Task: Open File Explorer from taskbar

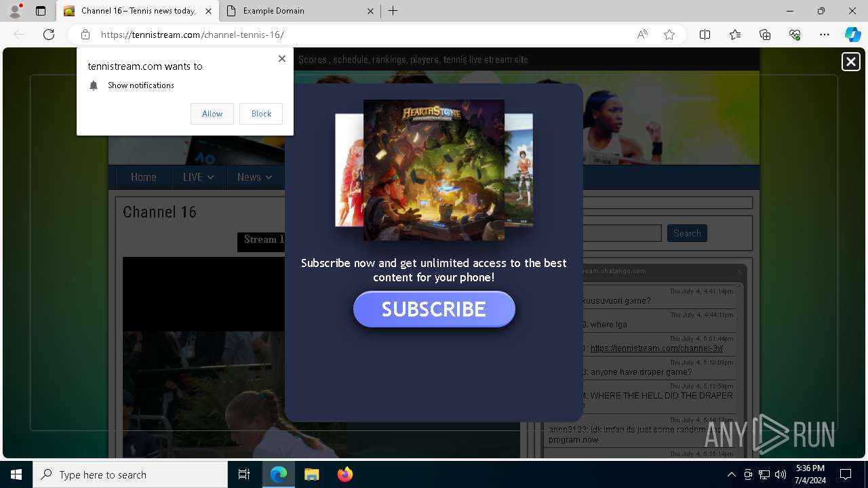Action: point(311,474)
